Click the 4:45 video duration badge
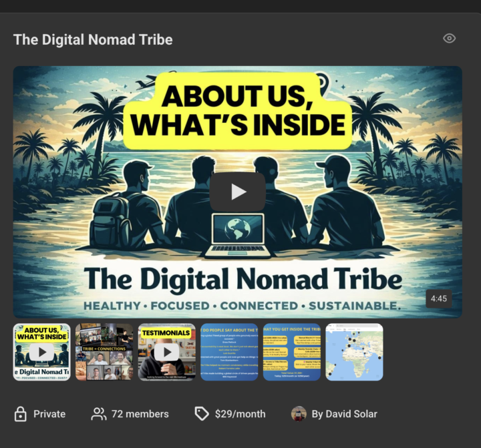481x448 pixels. [x=439, y=298]
